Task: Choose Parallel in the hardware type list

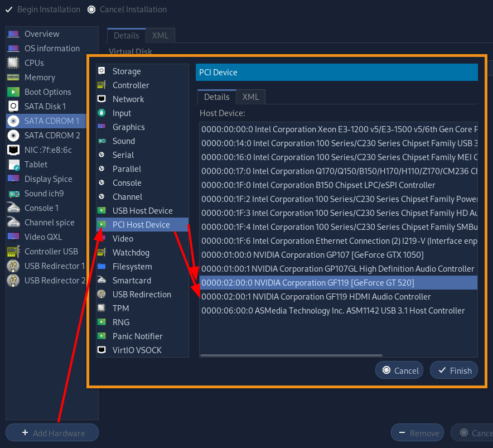Action: click(x=142, y=168)
